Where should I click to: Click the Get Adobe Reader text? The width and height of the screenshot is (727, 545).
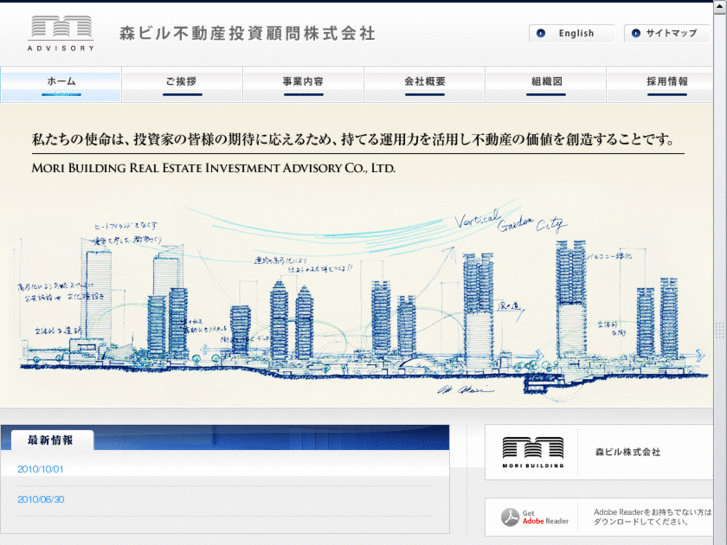[x=545, y=517]
